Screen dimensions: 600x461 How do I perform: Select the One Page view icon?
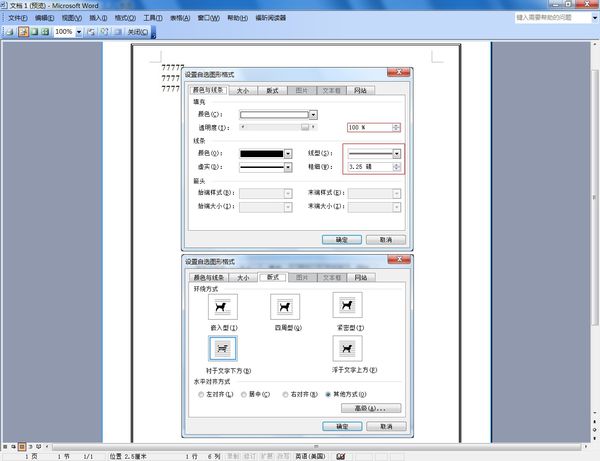(34, 32)
